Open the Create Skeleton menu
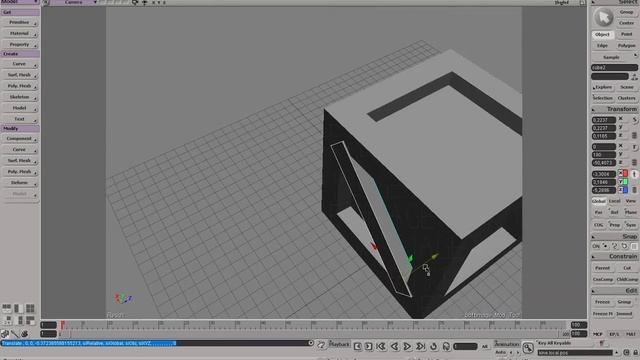Viewport: 640px width, 360px height. point(20,97)
